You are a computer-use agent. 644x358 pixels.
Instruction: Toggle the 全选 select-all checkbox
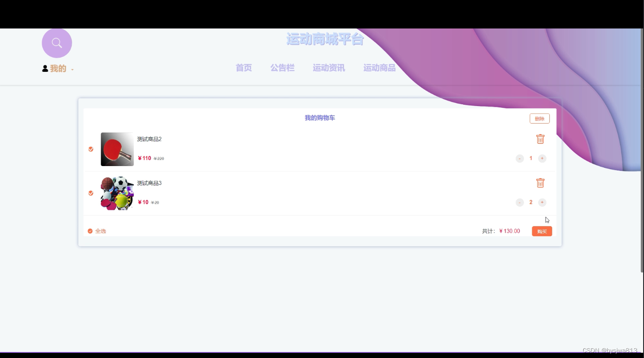(x=90, y=231)
